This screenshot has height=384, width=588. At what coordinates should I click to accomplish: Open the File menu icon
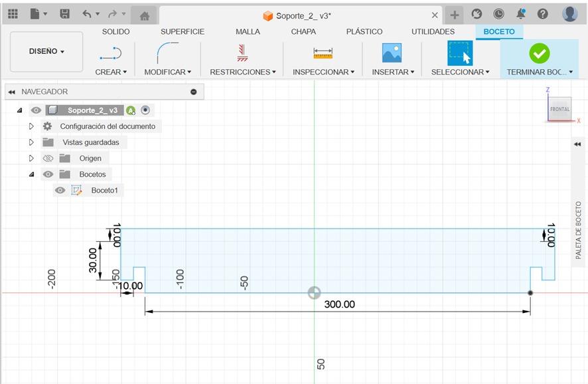35,14
